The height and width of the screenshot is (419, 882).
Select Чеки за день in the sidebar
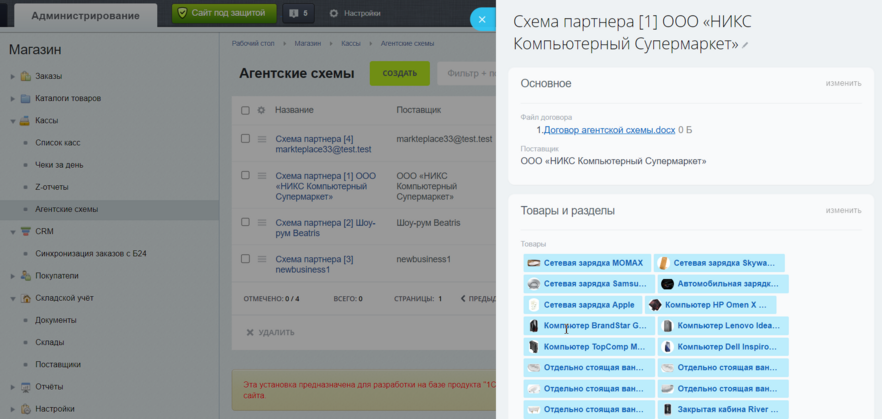coord(60,165)
